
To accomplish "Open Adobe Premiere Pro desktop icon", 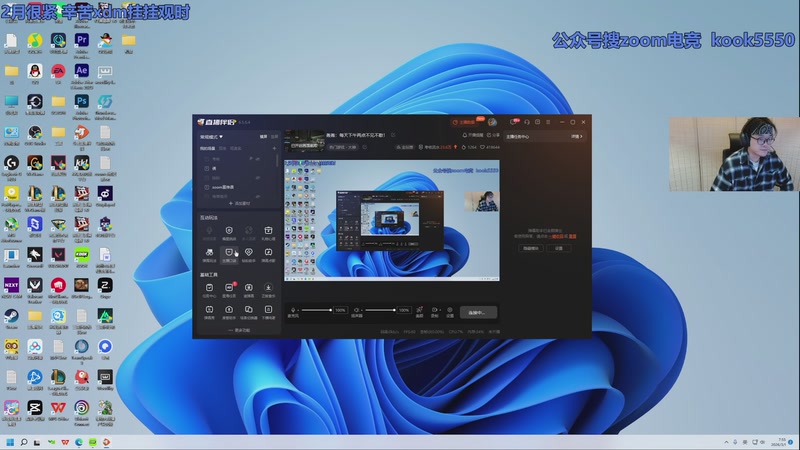I will (82, 41).
